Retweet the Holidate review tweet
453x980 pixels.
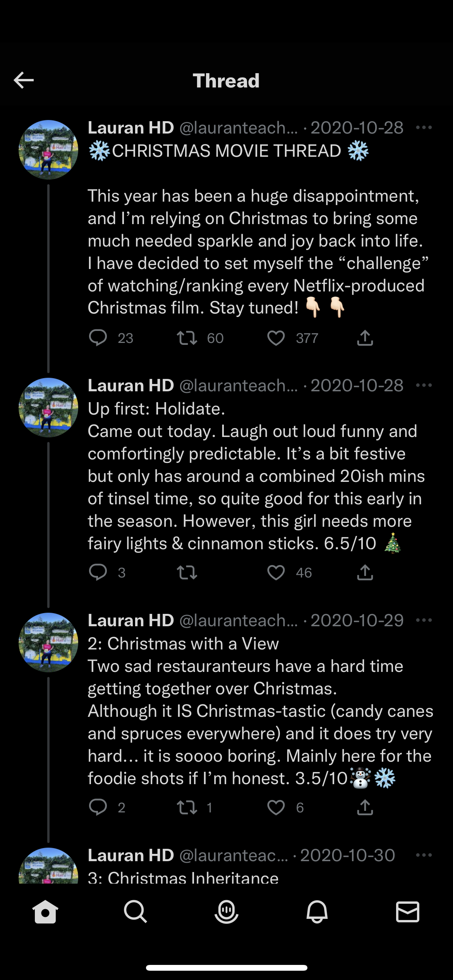187,572
